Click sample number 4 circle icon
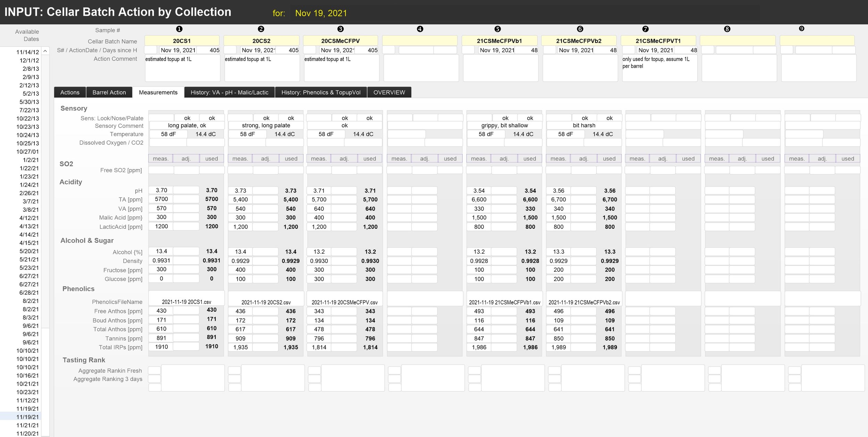 coord(420,29)
